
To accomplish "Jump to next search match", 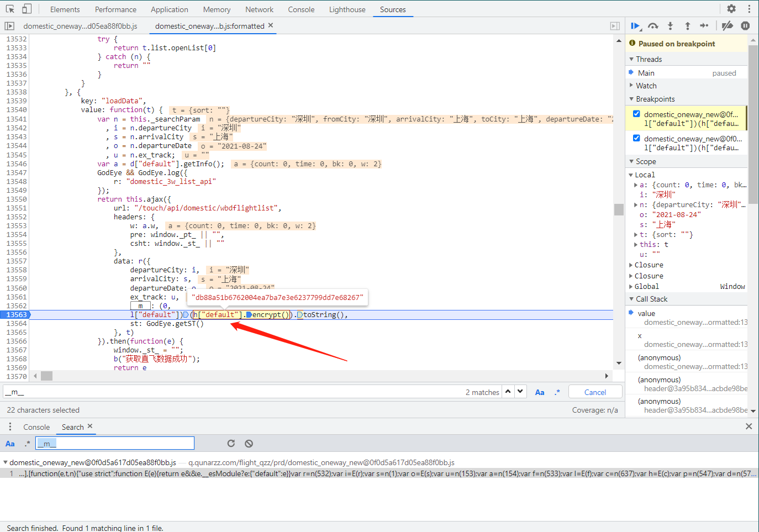I will click(x=520, y=392).
